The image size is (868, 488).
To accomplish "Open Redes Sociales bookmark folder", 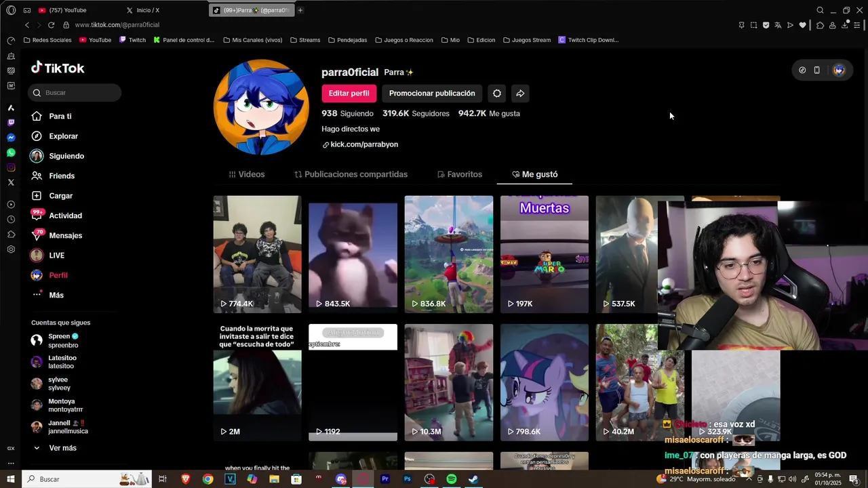I will (x=47, y=40).
